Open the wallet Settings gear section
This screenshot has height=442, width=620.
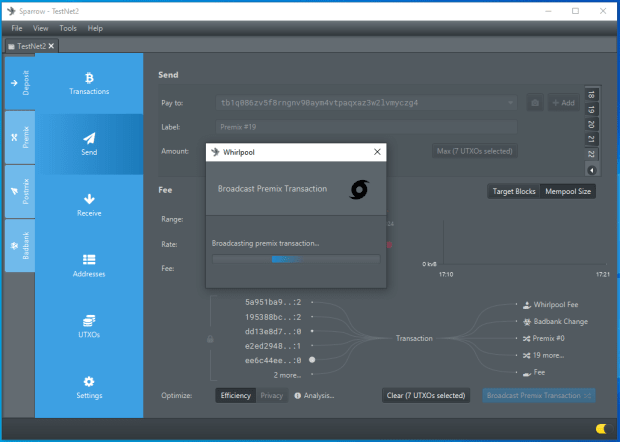pyautogui.click(x=89, y=388)
